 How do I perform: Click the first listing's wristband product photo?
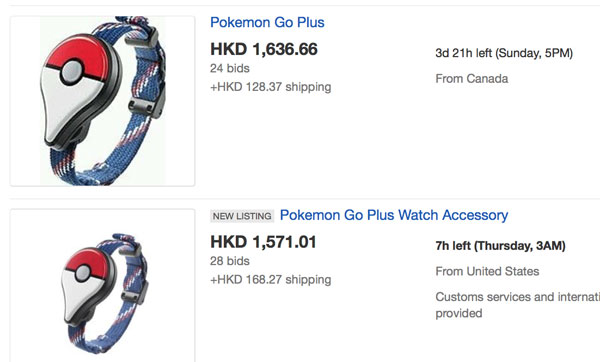tap(103, 101)
